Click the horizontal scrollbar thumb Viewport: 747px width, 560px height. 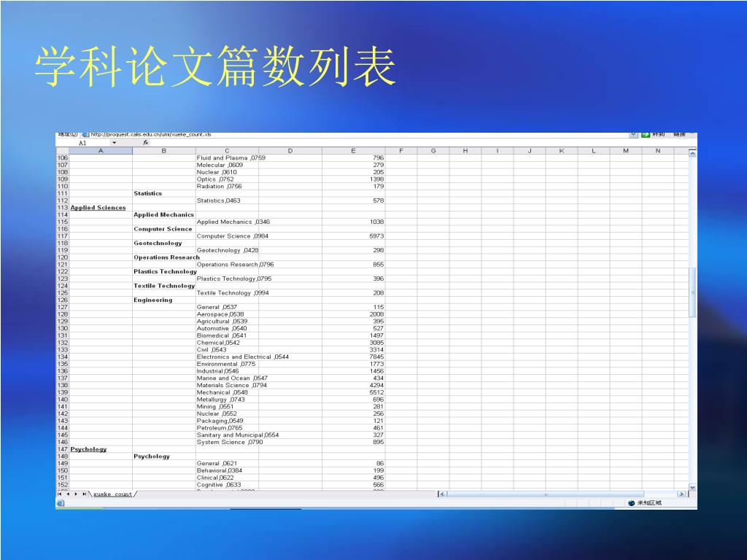pyautogui.click(x=546, y=494)
